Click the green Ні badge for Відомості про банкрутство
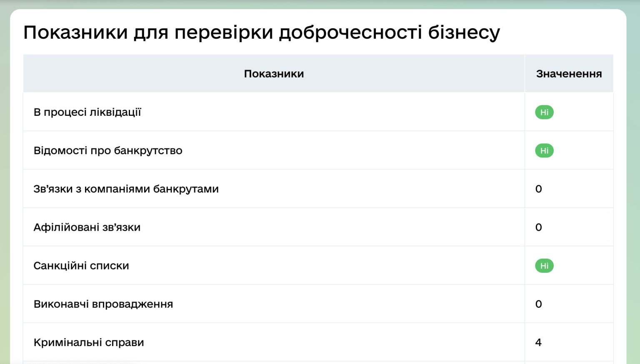 [x=544, y=151]
